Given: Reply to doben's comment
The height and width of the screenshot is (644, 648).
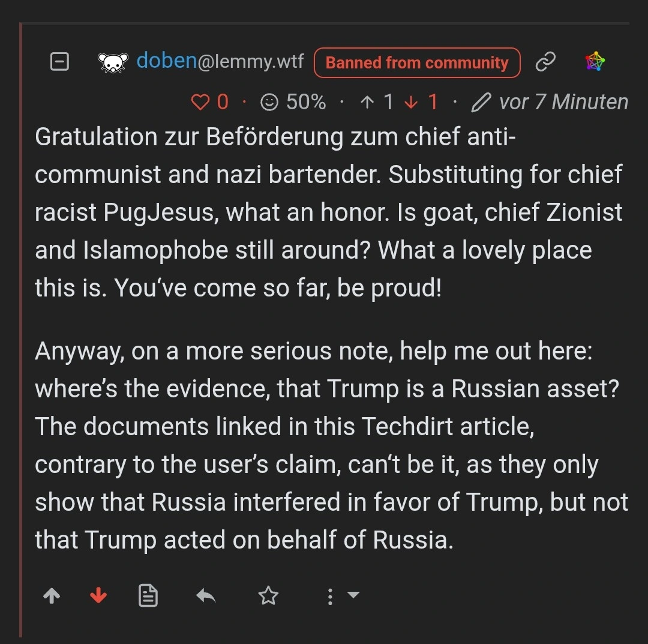Looking at the screenshot, I should pyautogui.click(x=206, y=595).
